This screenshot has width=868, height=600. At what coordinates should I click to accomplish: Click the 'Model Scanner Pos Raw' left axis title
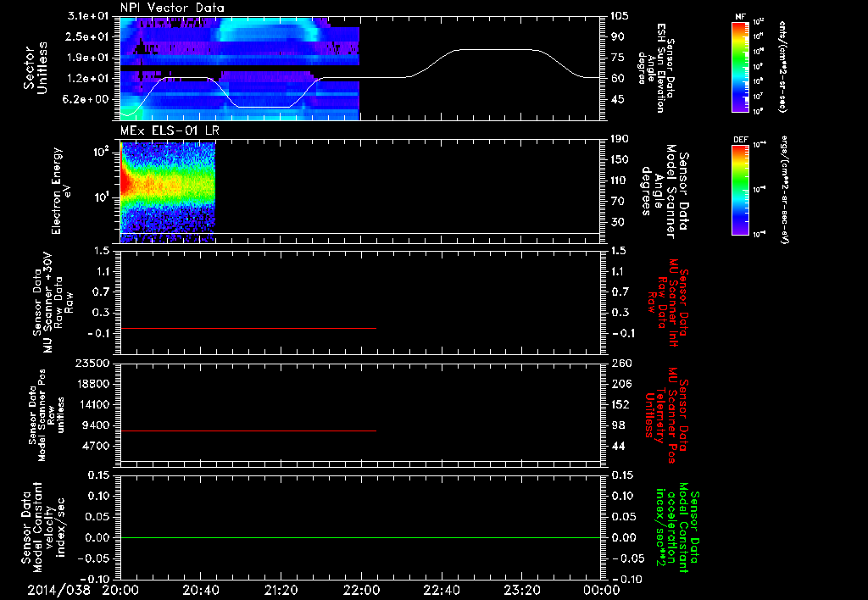[x=47, y=415]
